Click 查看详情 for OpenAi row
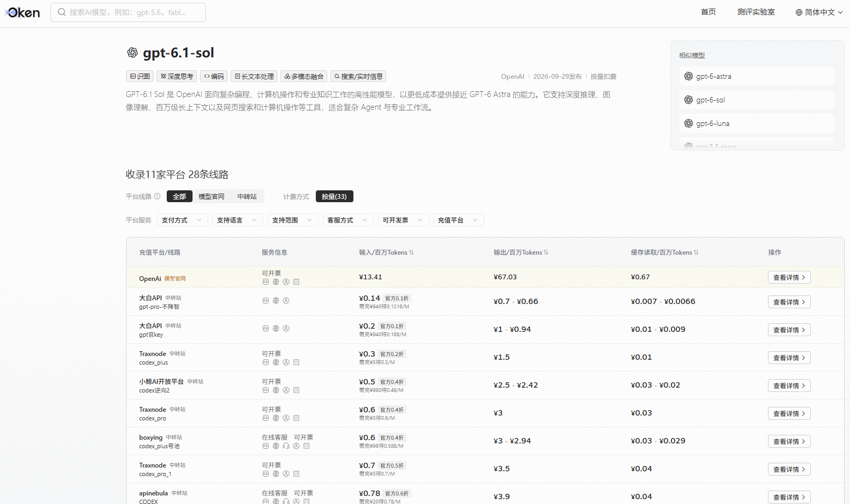The width and height of the screenshot is (850, 504). tap(789, 277)
